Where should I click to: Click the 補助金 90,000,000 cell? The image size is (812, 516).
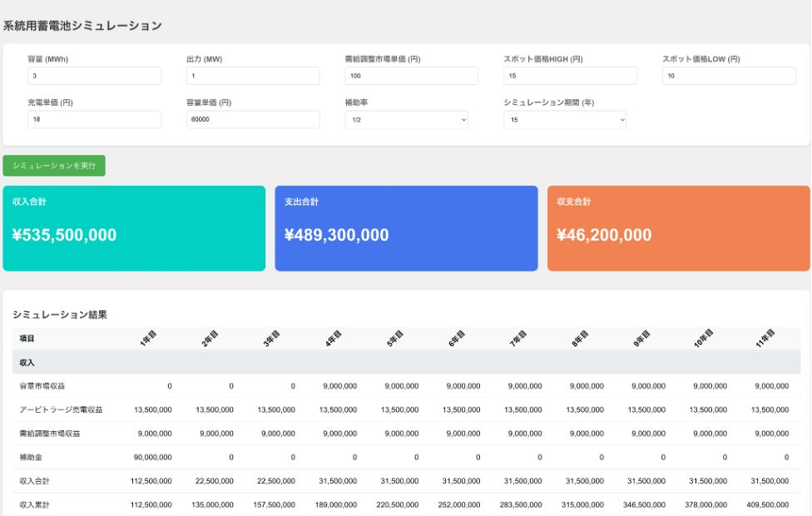point(153,458)
